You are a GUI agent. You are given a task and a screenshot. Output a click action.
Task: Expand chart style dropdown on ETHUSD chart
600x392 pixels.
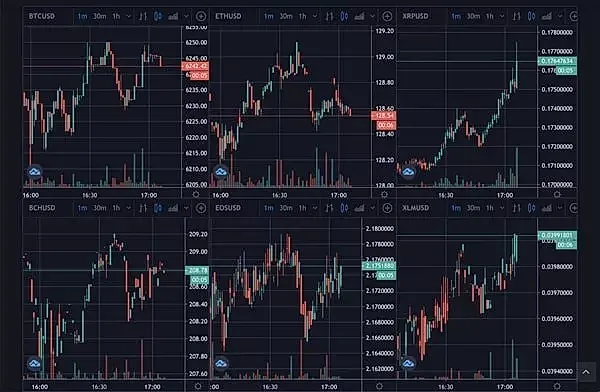point(373,16)
